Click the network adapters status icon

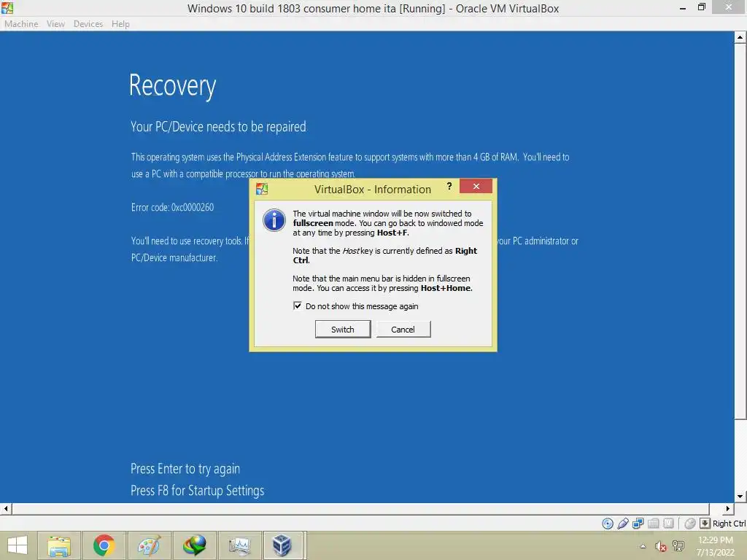coord(638,524)
